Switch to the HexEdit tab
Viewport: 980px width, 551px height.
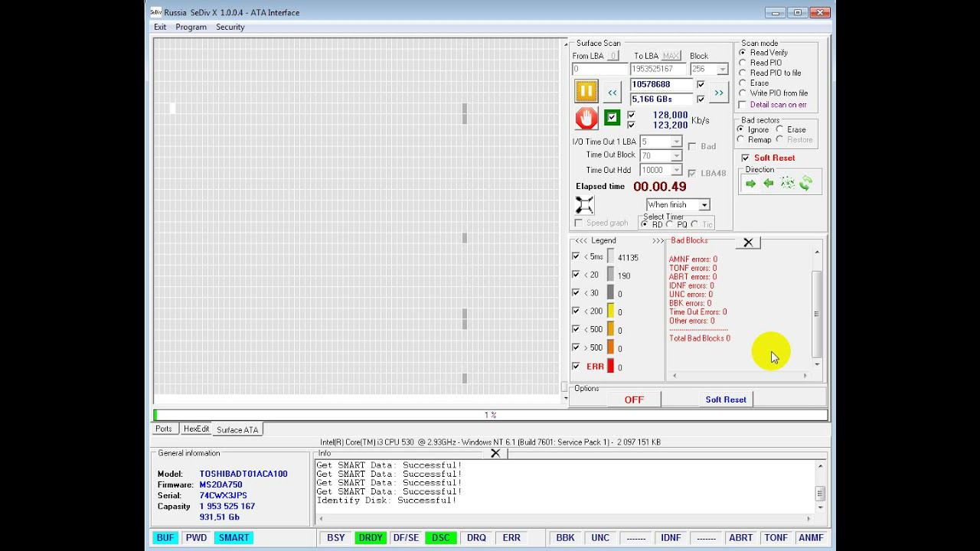196,429
